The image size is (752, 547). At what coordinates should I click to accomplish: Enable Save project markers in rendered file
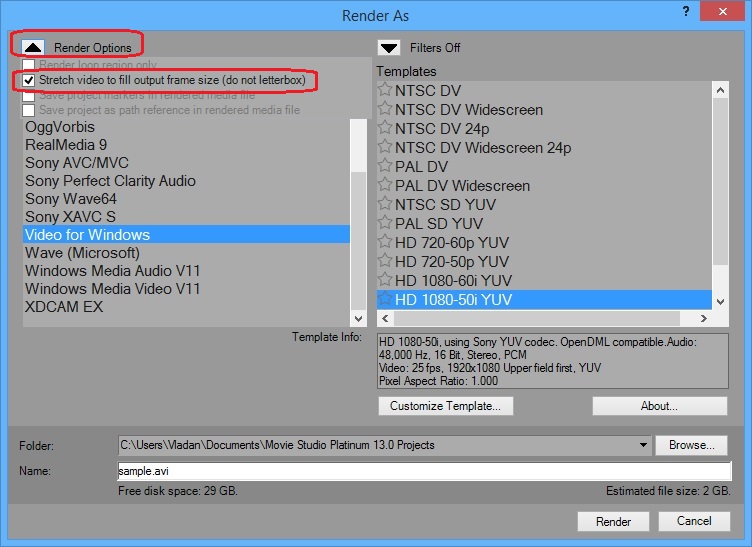(x=28, y=95)
